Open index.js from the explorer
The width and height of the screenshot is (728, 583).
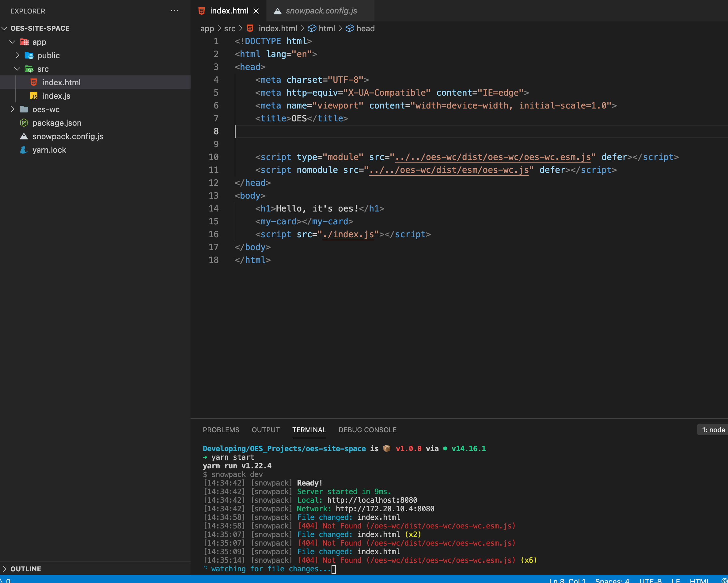(x=56, y=96)
